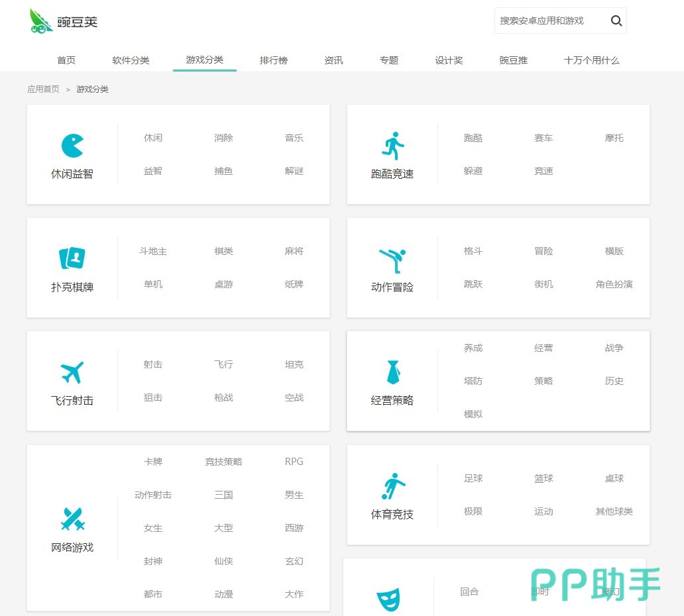Open the 养成 subcategory link
This screenshot has width=684, height=616.
pos(473,348)
